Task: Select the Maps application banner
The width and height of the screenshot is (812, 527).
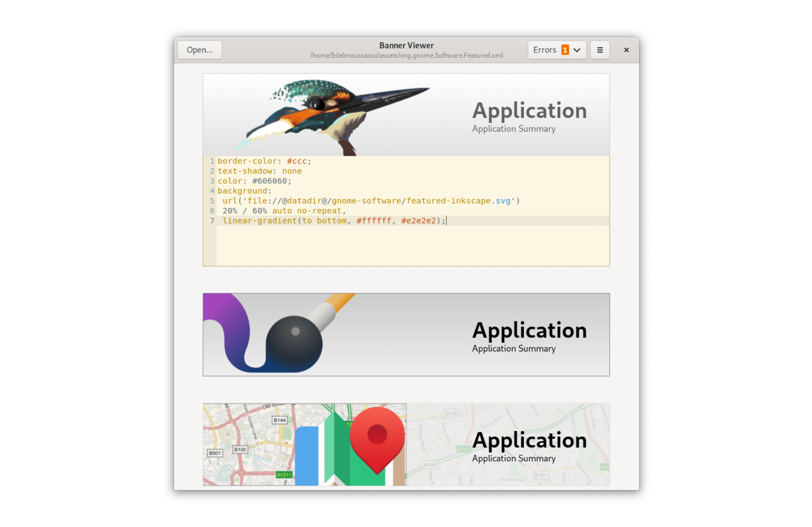Action: [x=406, y=445]
